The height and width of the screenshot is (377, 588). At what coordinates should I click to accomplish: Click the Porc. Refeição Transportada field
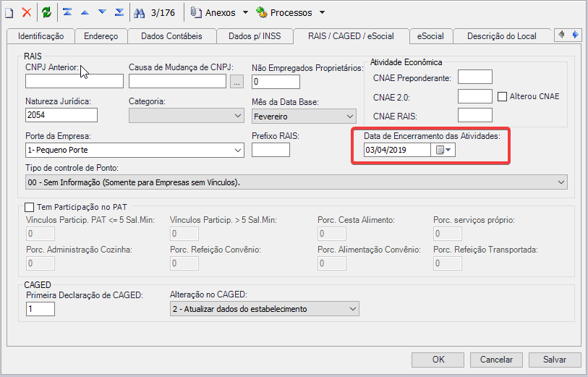click(448, 263)
